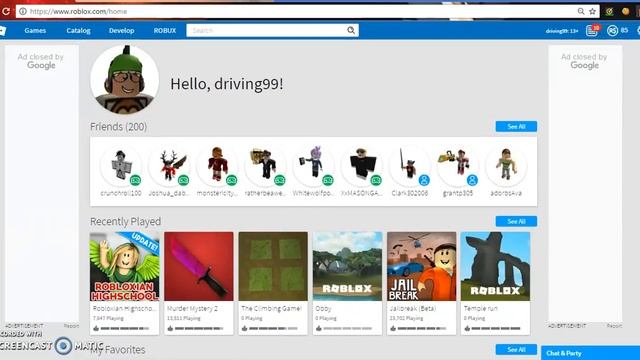Bookmark this page with the star icon
The image size is (640, 360).
click(x=593, y=11)
